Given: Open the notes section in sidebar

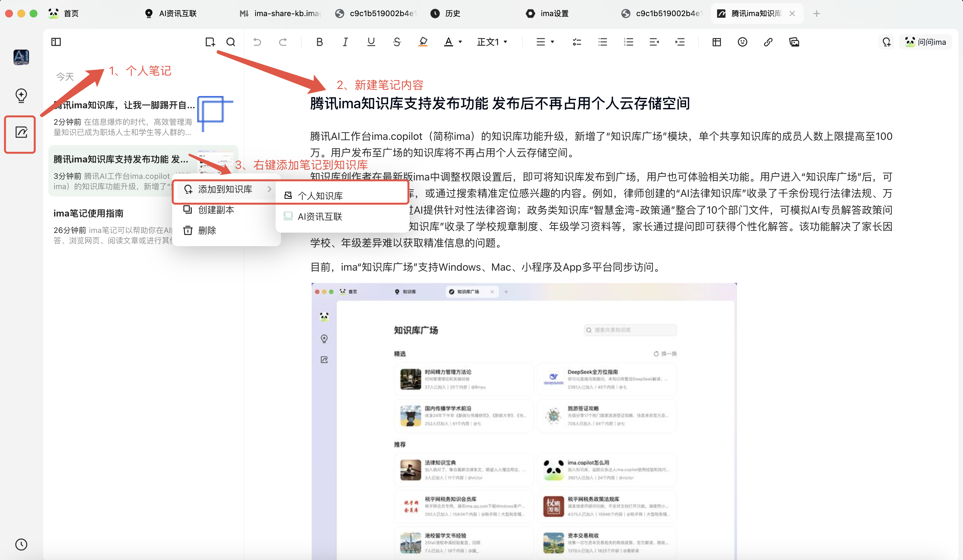Looking at the screenshot, I should 21,132.
